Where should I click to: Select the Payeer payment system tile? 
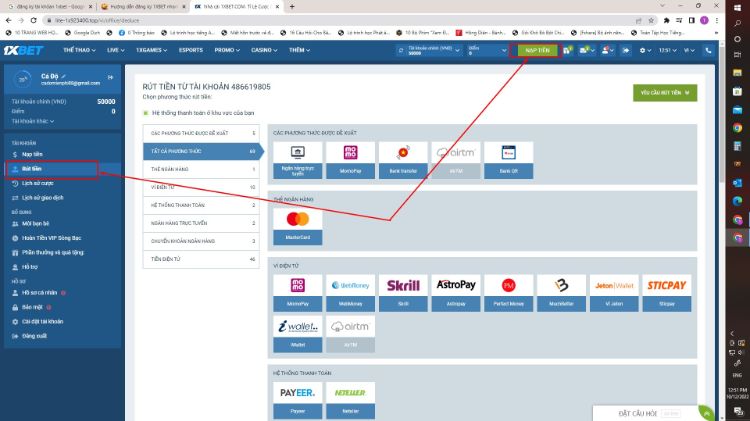(298, 400)
